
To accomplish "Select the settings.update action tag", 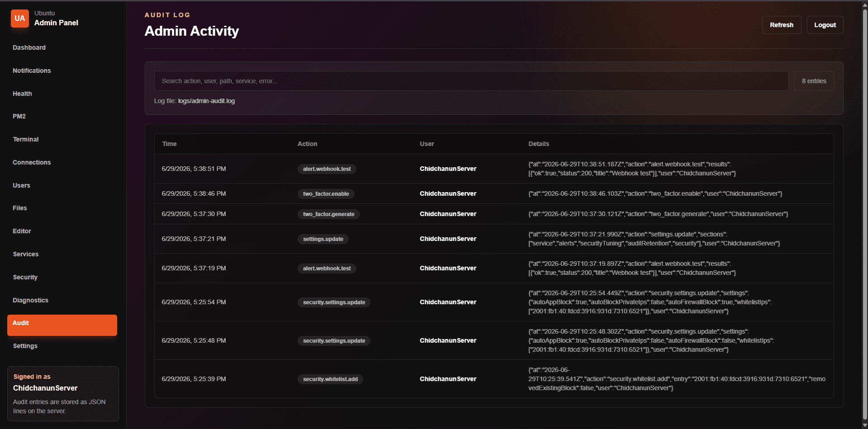I will click(x=323, y=239).
